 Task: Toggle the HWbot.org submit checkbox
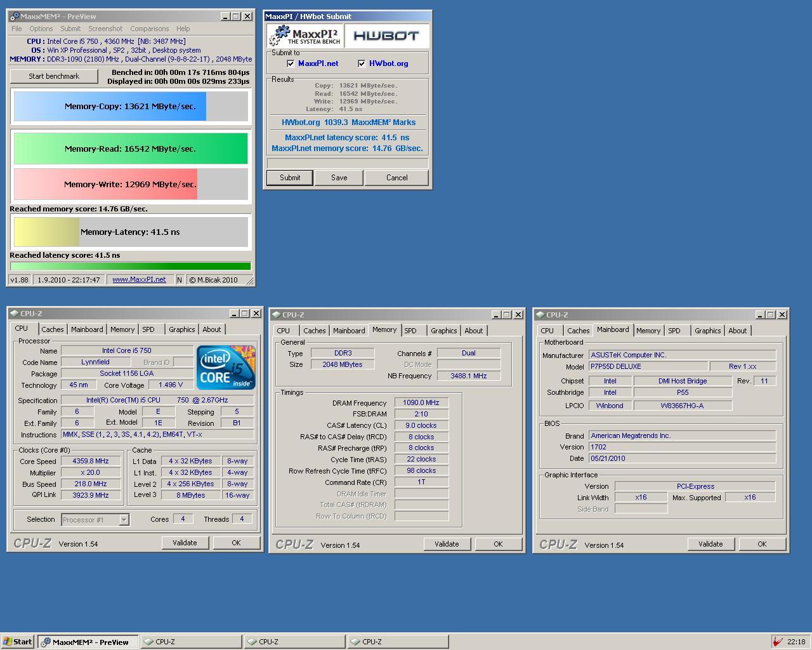point(362,63)
